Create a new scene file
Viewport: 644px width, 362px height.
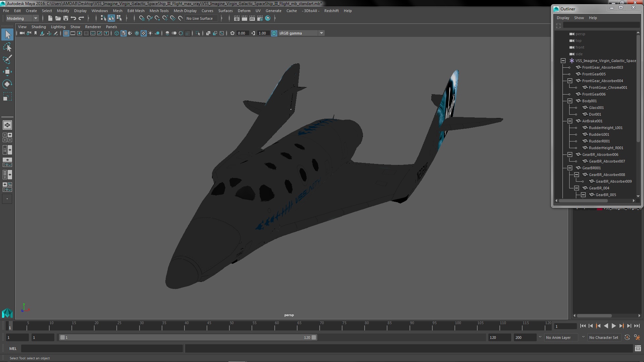coord(50,18)
